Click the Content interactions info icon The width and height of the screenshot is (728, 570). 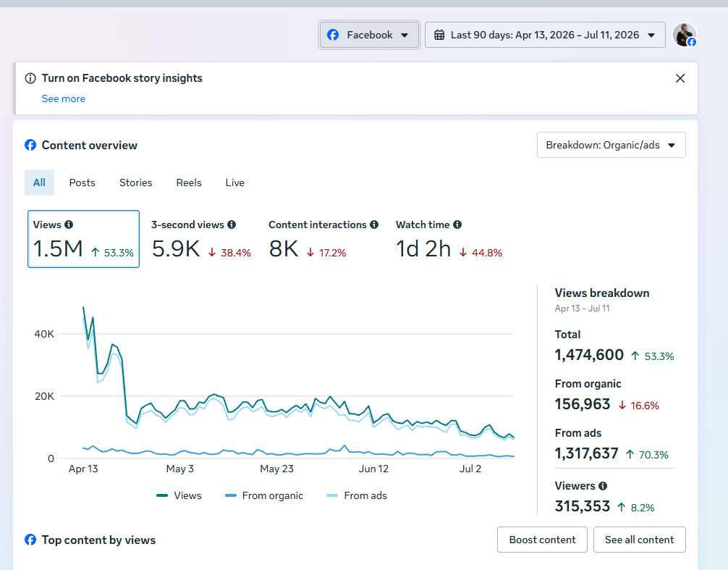374,225
